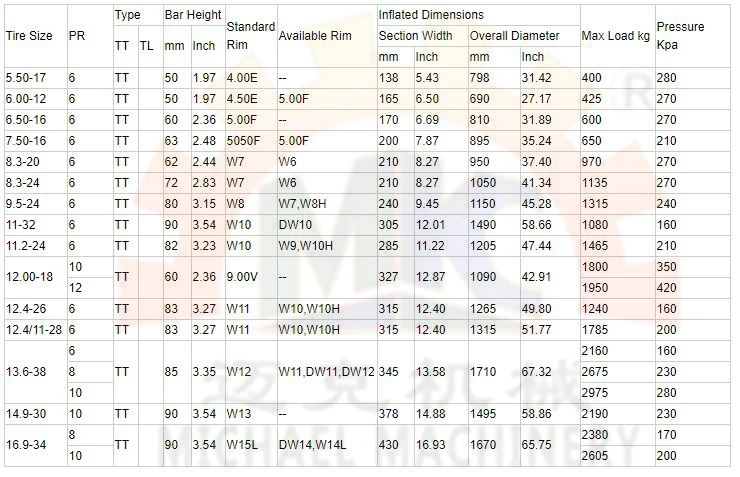
Task: Click the PR column header
Action: pos(76,35)
